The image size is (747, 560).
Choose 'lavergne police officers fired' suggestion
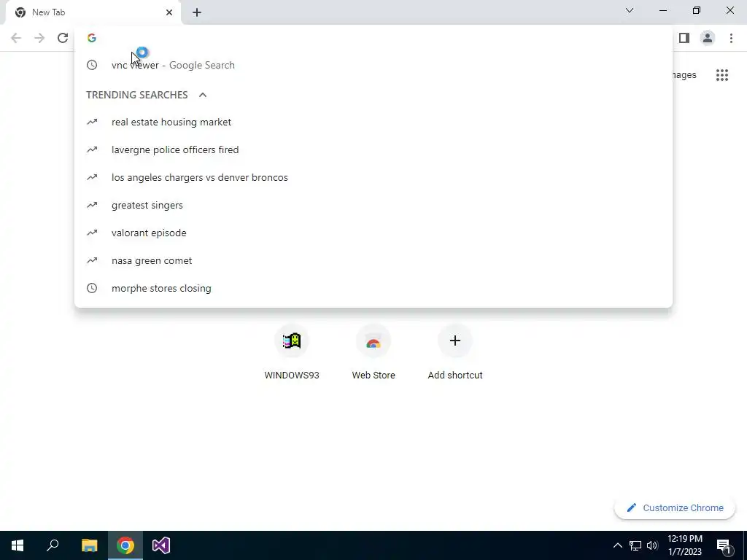click(373, 149)
